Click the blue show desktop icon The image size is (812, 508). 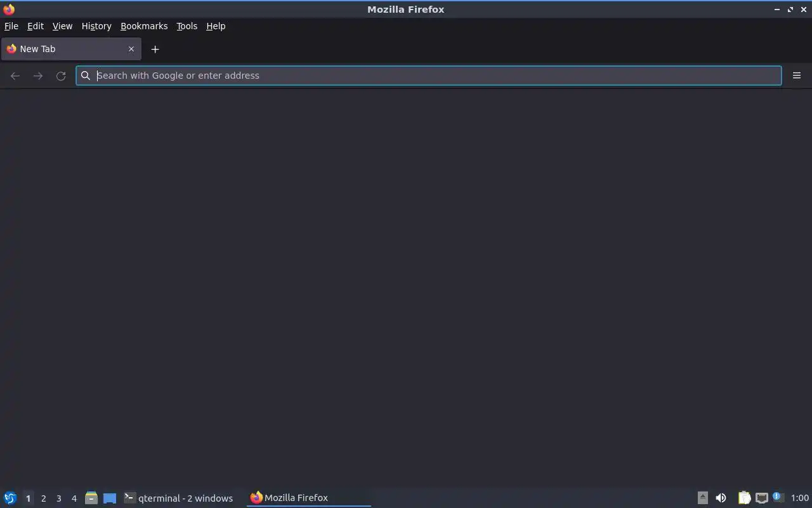point(110,498)
